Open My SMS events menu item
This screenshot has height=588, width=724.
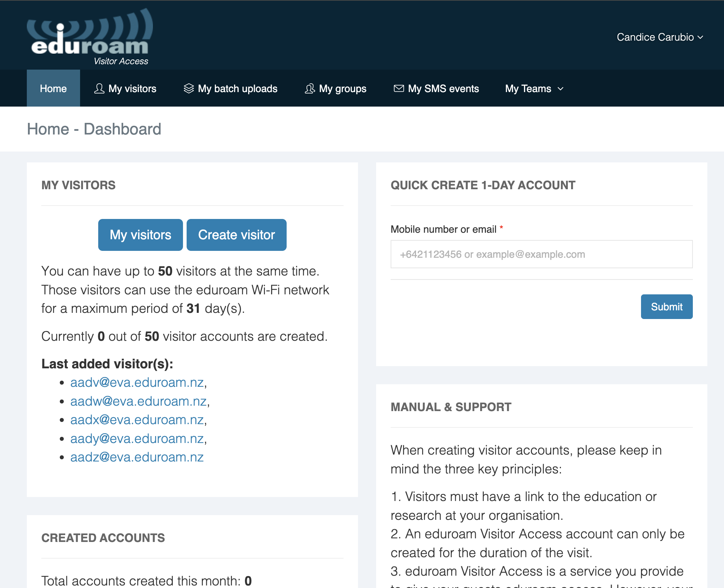coord(443,89)
